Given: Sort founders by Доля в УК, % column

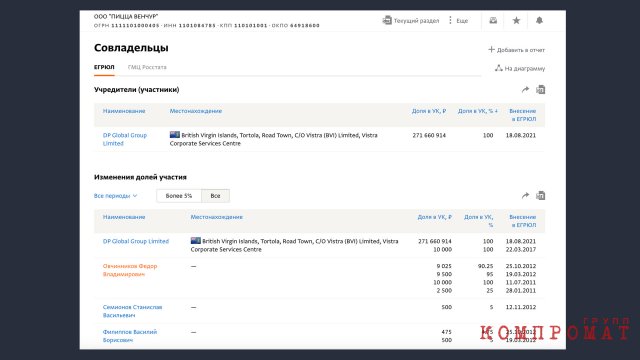Looking at the screenshot, I should click(x=477, y=111).
